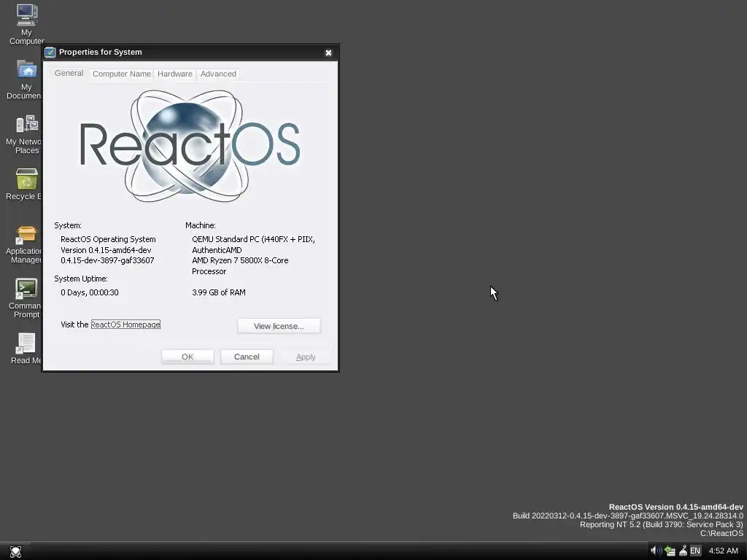Click the 'Machine:' label
This screenshot has width=747, height=560.
point(201,225)
